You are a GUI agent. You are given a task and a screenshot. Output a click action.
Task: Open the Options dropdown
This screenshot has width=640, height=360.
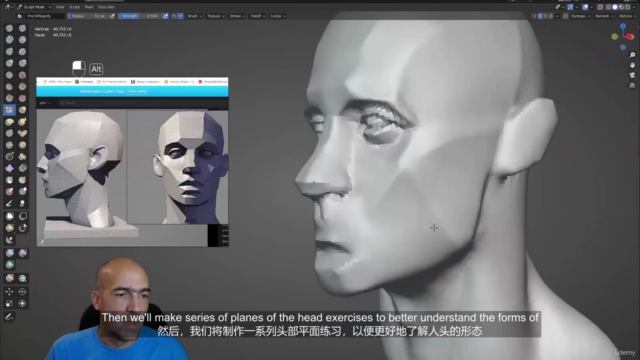point(627,16)
